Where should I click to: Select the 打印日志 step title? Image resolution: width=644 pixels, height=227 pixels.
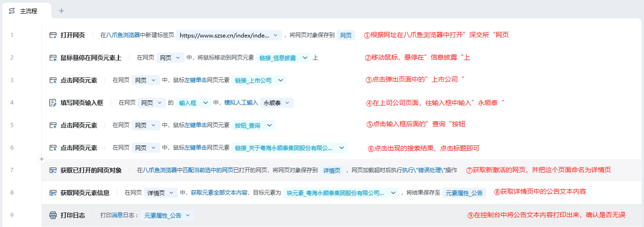click(73, 215)
